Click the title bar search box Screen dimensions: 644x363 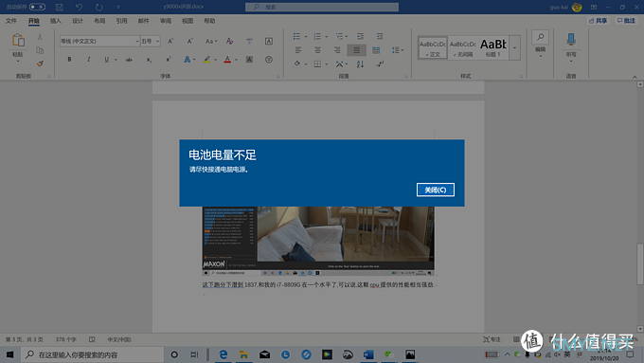322,7
